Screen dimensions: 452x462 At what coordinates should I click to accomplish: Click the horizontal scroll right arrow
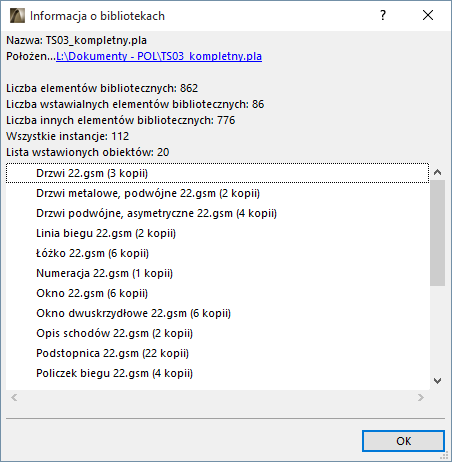point(421,397)
